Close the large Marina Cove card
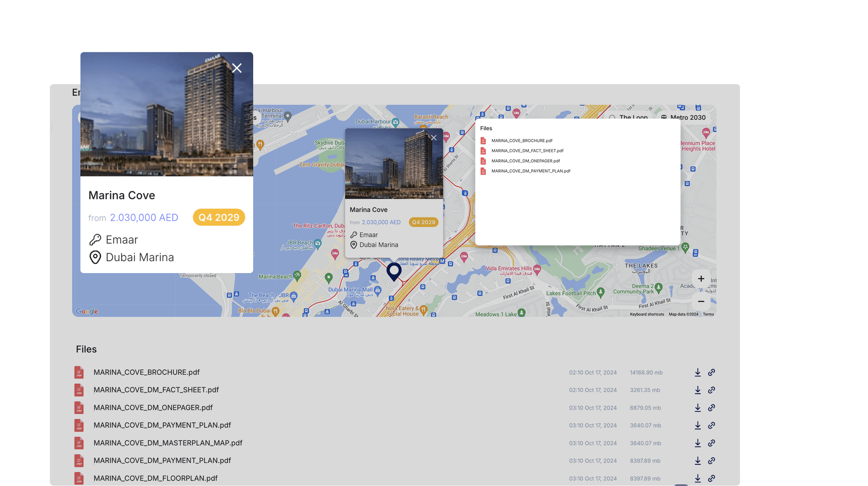The height and width of the screenshot is (486, 868). click(236, 68)
